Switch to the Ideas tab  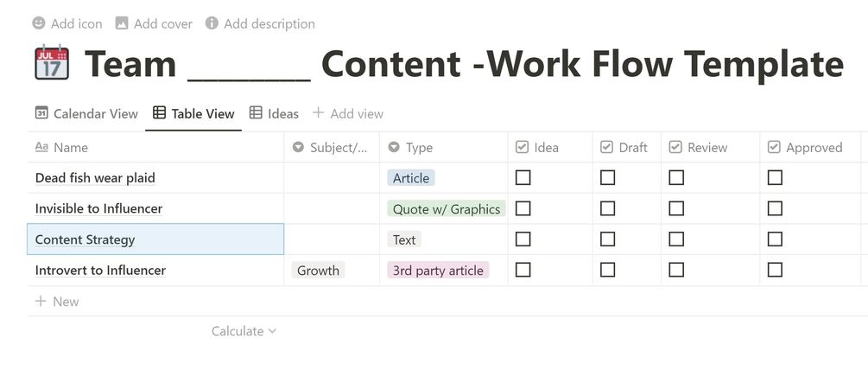click(274, 113)
